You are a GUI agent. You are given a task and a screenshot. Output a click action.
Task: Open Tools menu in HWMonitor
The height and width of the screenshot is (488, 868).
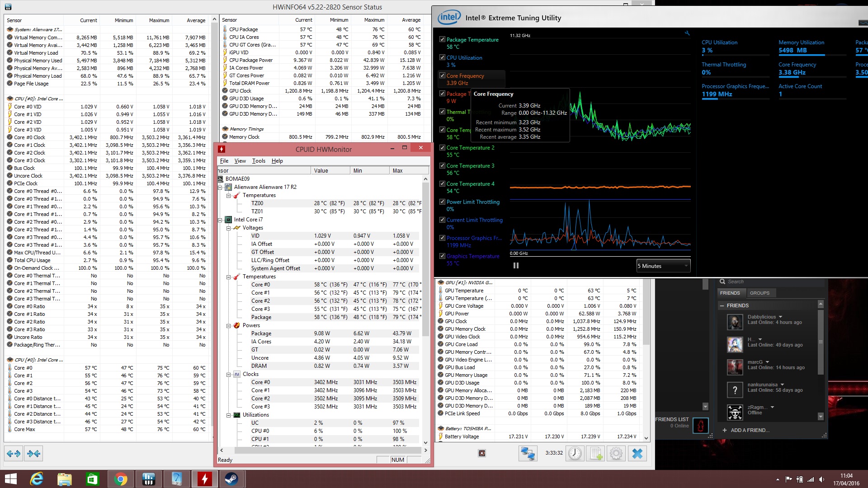259,161
